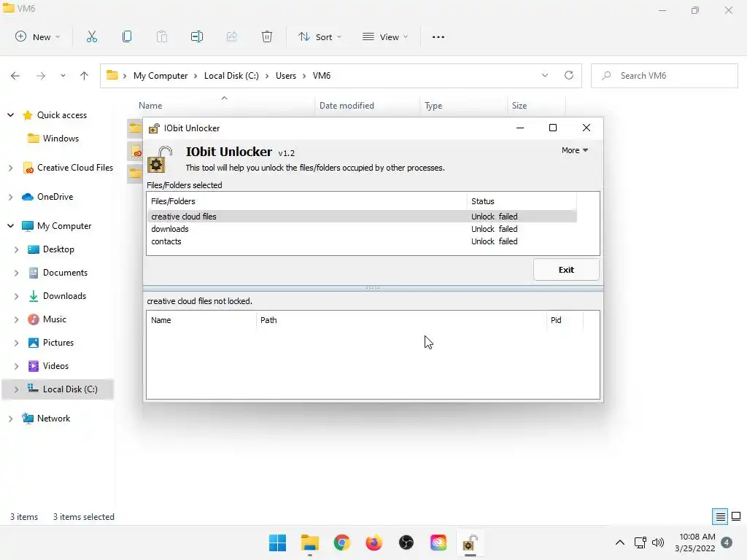Click Local Disk (C:) in breadcrumb
Screen dimensions: 747x560
tap(231, 76)
